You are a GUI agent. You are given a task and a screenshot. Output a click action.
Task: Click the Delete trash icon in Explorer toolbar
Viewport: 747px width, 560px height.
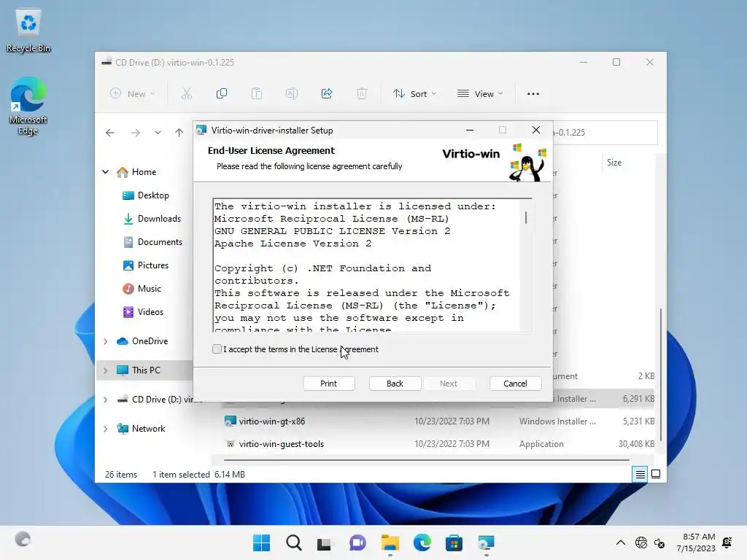[x=362, y=93]
